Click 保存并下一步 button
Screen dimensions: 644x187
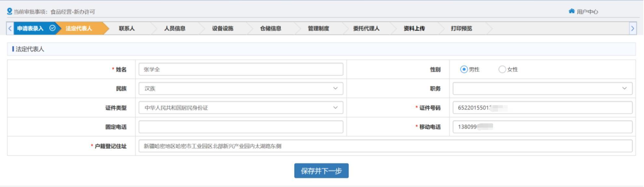point(321,171)
